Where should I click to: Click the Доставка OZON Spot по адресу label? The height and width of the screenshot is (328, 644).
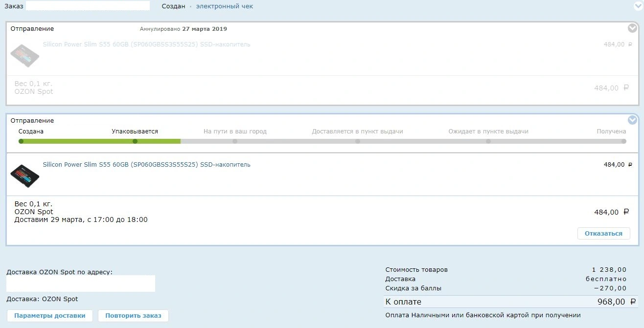pos(59,272)
